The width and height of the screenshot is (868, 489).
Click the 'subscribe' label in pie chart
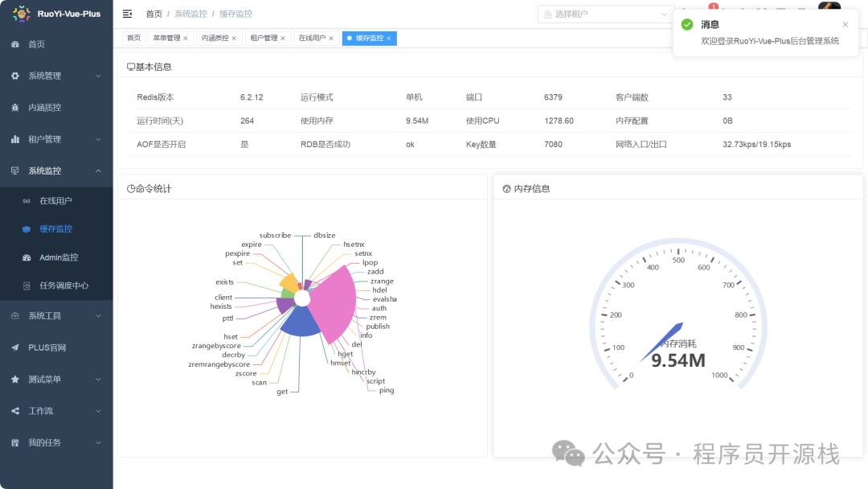[x=275, y=236]
